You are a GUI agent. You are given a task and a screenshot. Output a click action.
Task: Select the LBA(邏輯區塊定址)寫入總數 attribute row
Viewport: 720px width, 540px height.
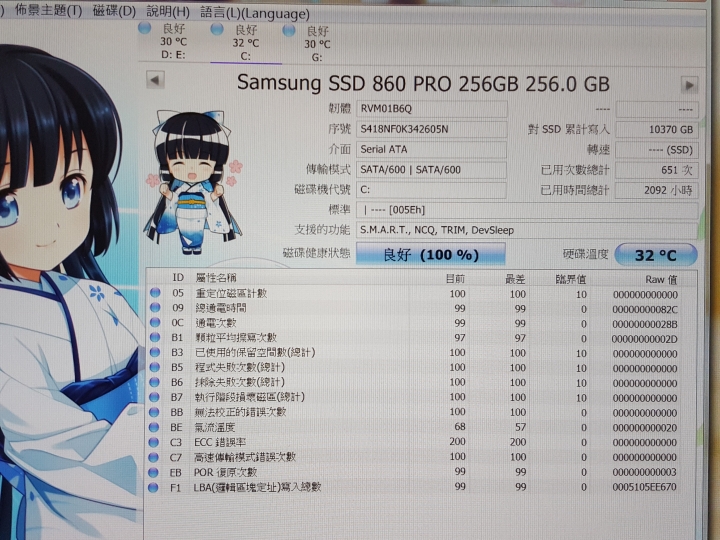[415, 487]
